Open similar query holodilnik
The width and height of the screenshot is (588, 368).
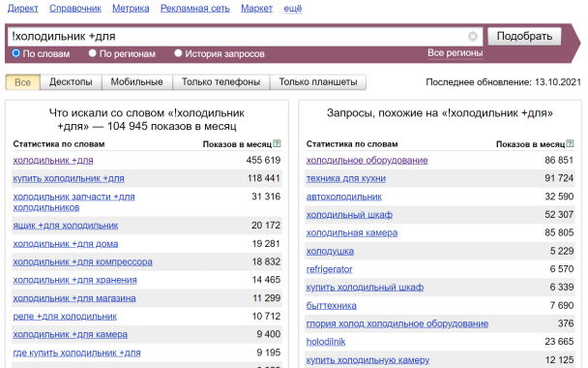[326, 342]
